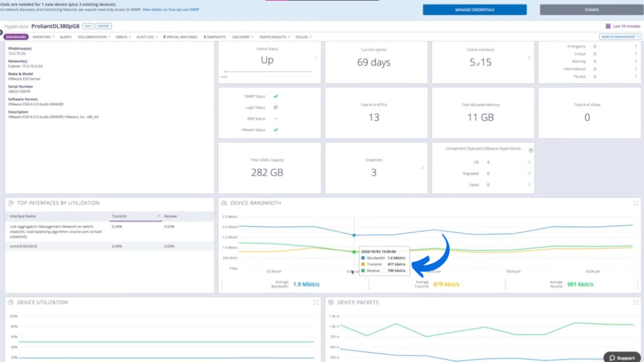
Task: Expand the Device Utilization chart to fullscreen
Action: point(316,302)
